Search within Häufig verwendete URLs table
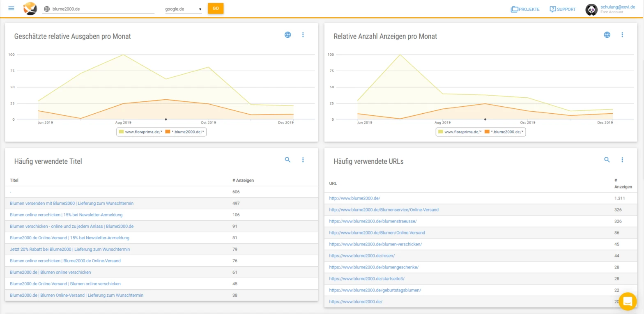The height and width of the screenshot is (314, 644). [x=607, y=160]
